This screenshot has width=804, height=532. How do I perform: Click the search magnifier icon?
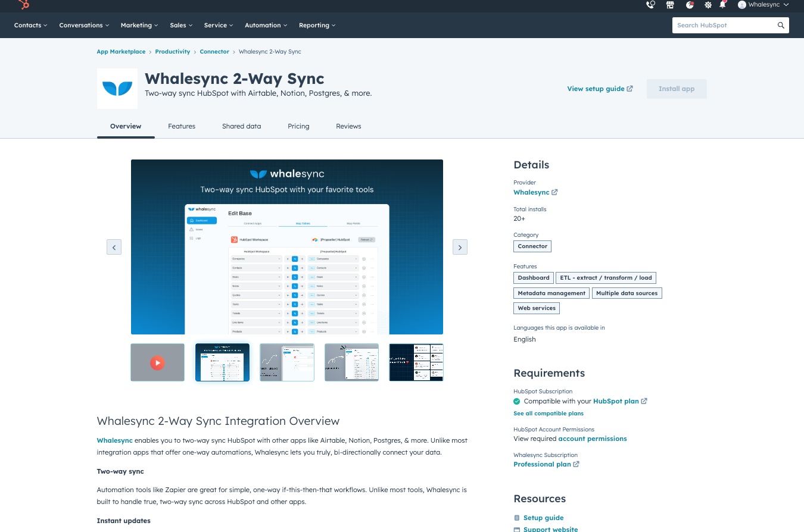click(x=781, y=26)
